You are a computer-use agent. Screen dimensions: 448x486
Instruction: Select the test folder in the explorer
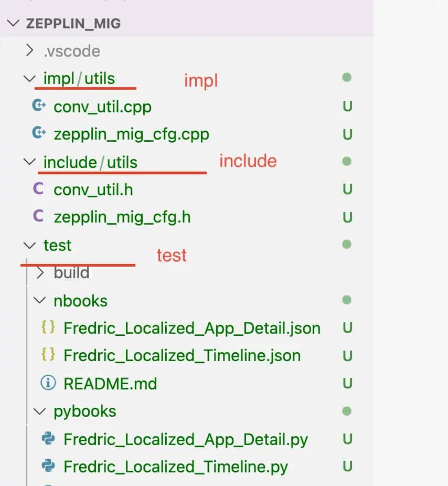[57, 245]
